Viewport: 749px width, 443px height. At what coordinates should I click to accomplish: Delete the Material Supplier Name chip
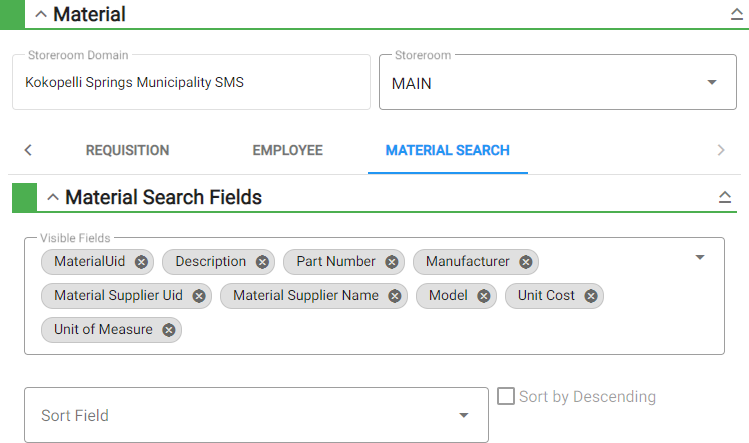(395, 296)
